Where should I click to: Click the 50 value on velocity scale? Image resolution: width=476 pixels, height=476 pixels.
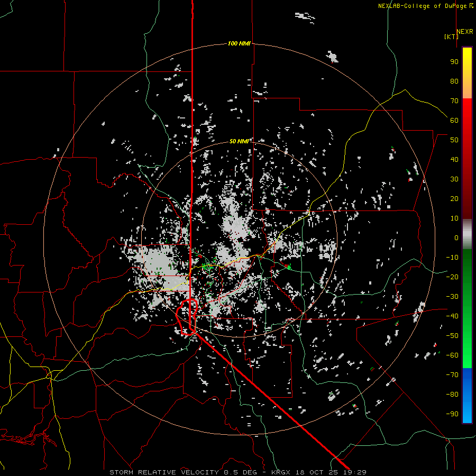[454, 140]
